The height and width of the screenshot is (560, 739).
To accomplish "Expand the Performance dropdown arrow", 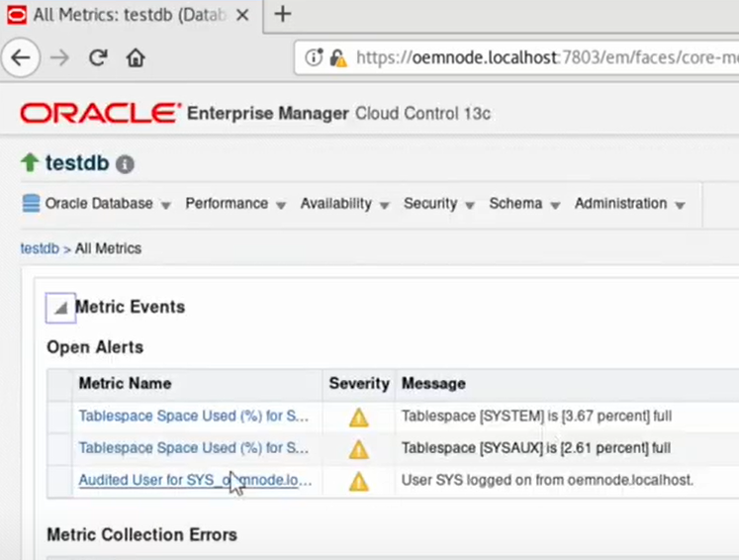I will click(281, 206).
